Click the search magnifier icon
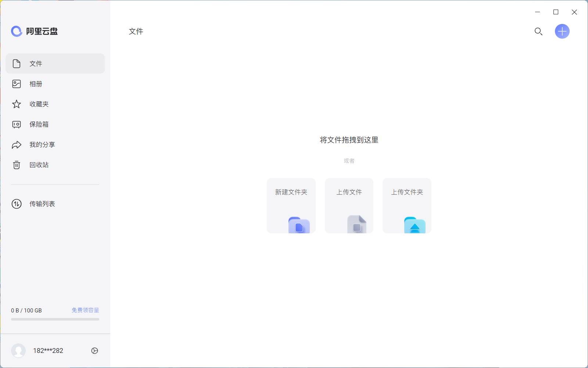Image resolution: width=588 pixels, height=368 pixels. pyautogui.click(x=538, y=32)
